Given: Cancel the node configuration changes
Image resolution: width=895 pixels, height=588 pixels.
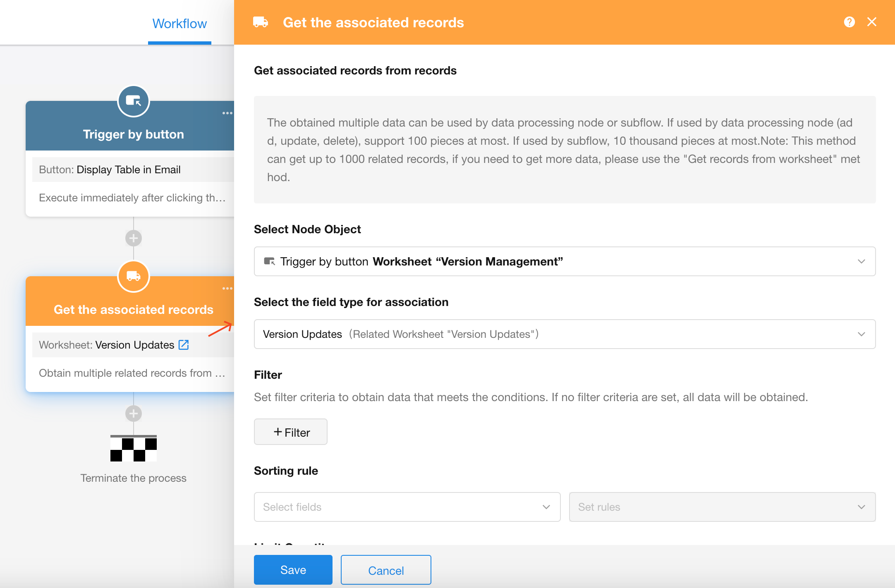Looking at the screenshot, I should [x=385, y=570].
